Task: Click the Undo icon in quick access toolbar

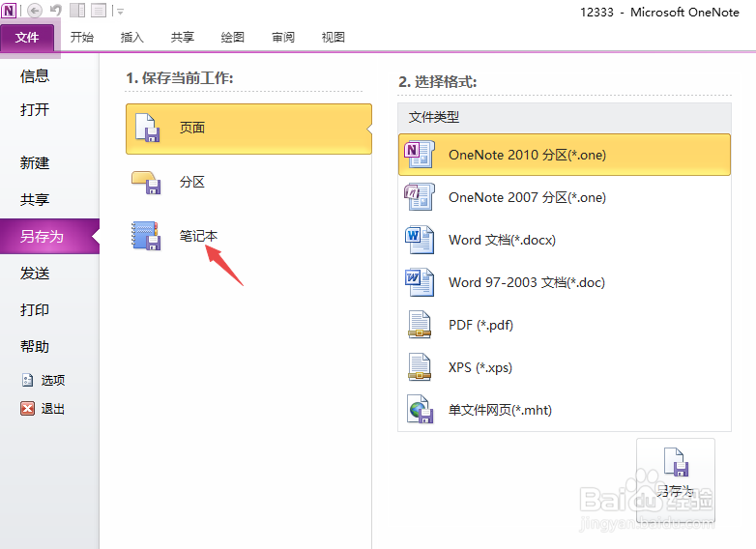Action: (56, 10)
